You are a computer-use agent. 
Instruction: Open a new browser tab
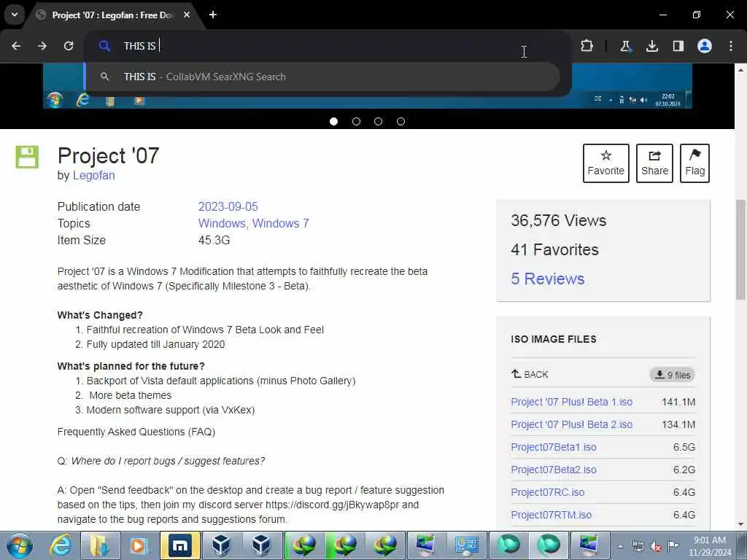[x=213, y=15]
